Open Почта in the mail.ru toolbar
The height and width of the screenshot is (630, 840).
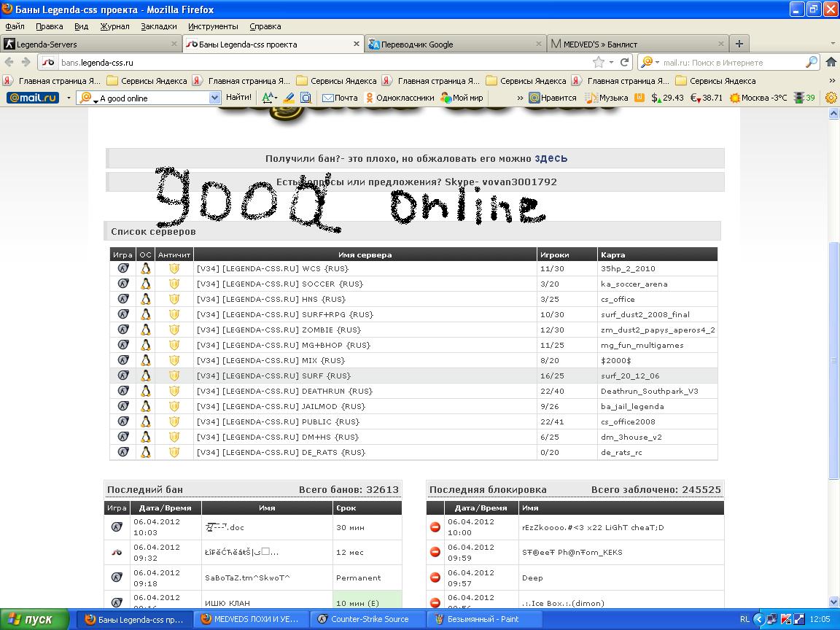point(340,98)
